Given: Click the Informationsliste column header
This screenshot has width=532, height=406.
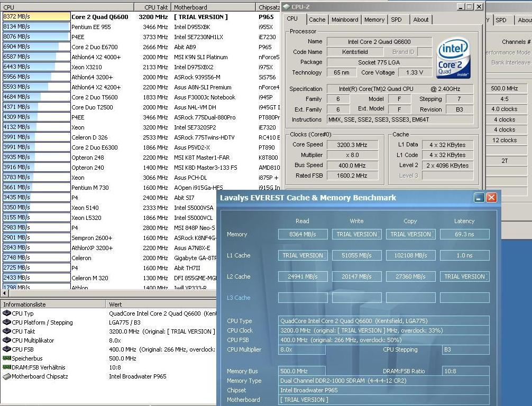Looking at the screenshot, I should 53,304.
